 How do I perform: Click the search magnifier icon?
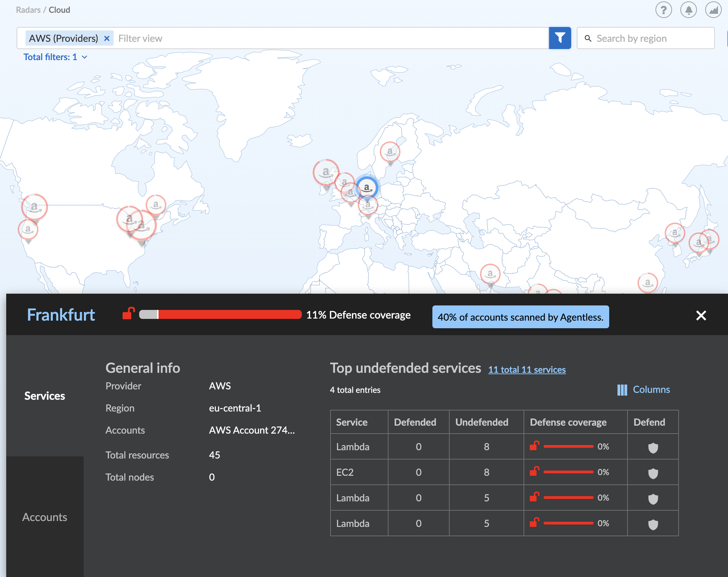tap(588, 38)
